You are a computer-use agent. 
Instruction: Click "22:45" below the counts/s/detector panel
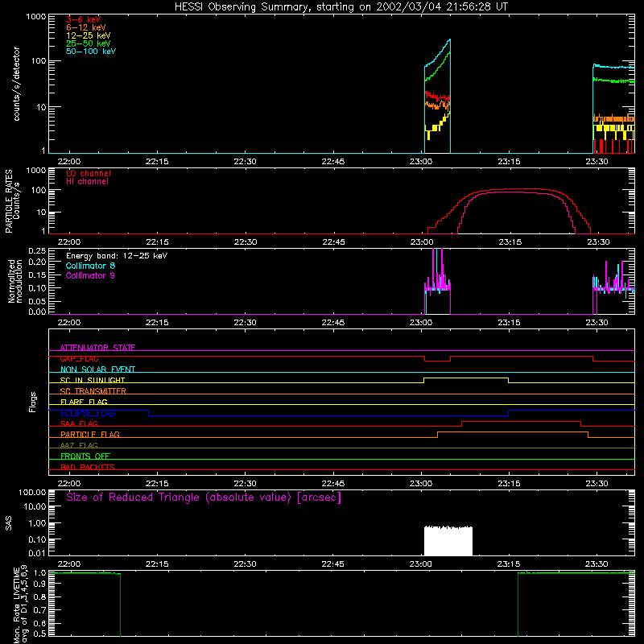[333, 162]
